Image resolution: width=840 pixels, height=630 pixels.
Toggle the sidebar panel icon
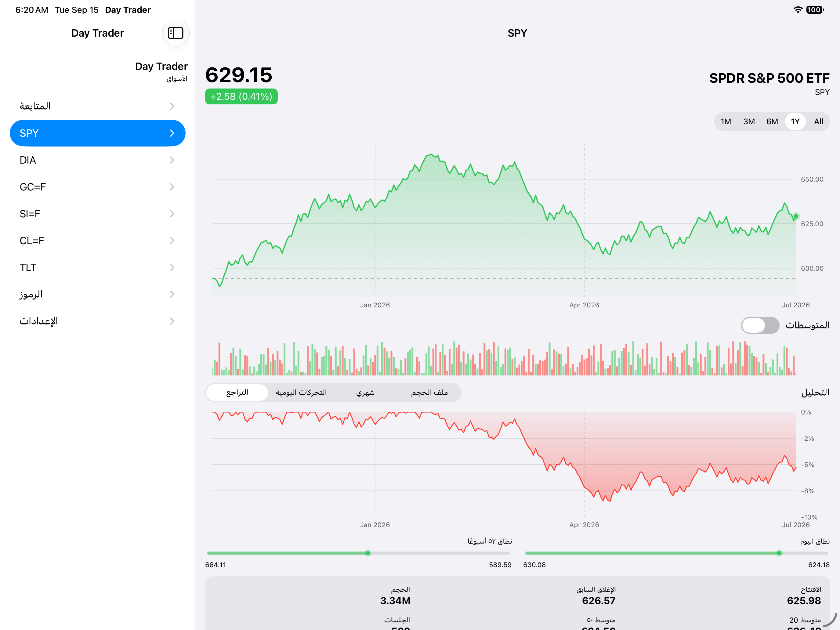click(x=176, y=33)
